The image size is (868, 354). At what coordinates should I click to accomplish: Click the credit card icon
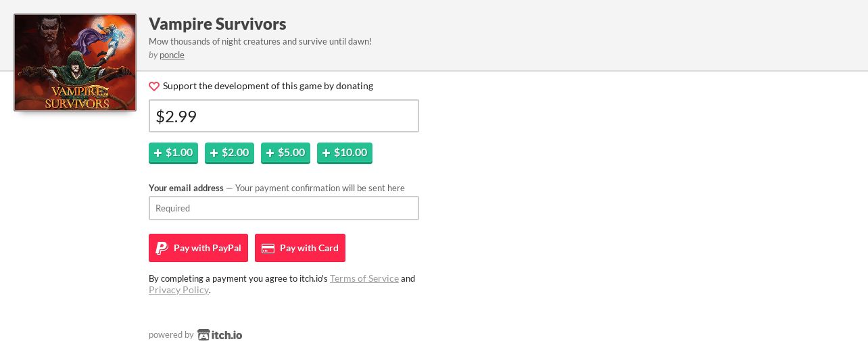[x=268, y=248]
